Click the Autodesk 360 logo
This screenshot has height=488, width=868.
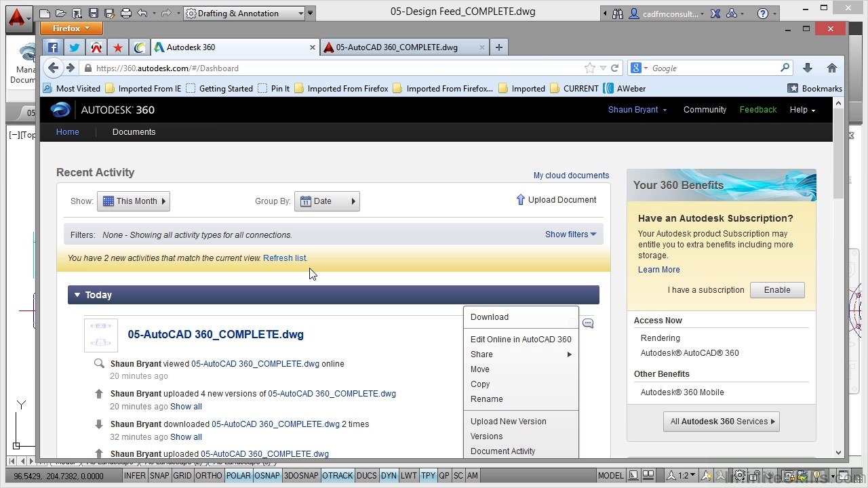click(x=103, y=110)
